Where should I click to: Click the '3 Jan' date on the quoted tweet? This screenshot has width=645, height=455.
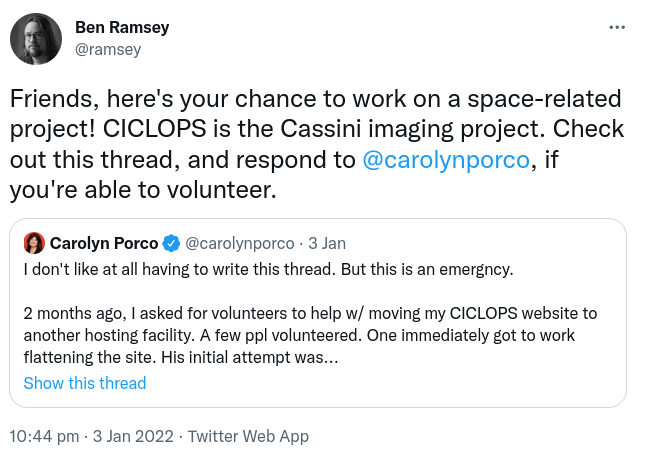pyautogui.click(x=326, y=243)
